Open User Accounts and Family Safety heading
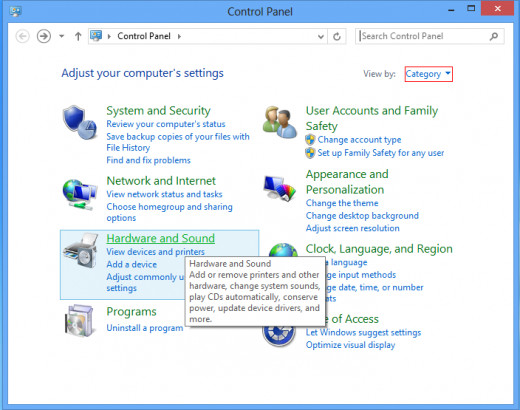This screenshot has height=410, width=520. (372, 118)
